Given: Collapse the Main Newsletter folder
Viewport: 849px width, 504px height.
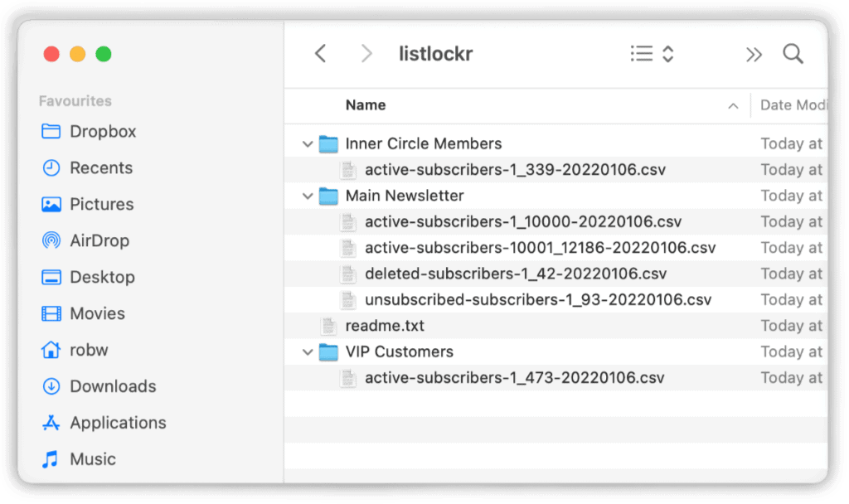Looking at the screenshot, I should [308, 196].
